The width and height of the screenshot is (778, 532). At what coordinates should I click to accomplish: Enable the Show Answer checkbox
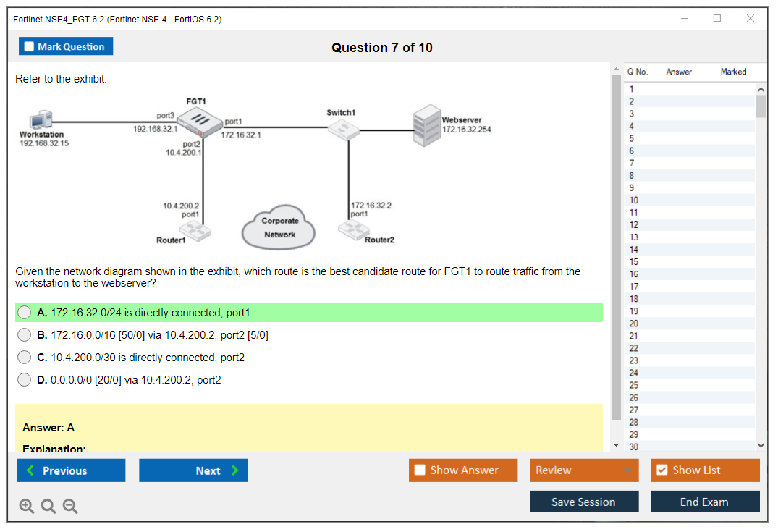tap(420, 470)
